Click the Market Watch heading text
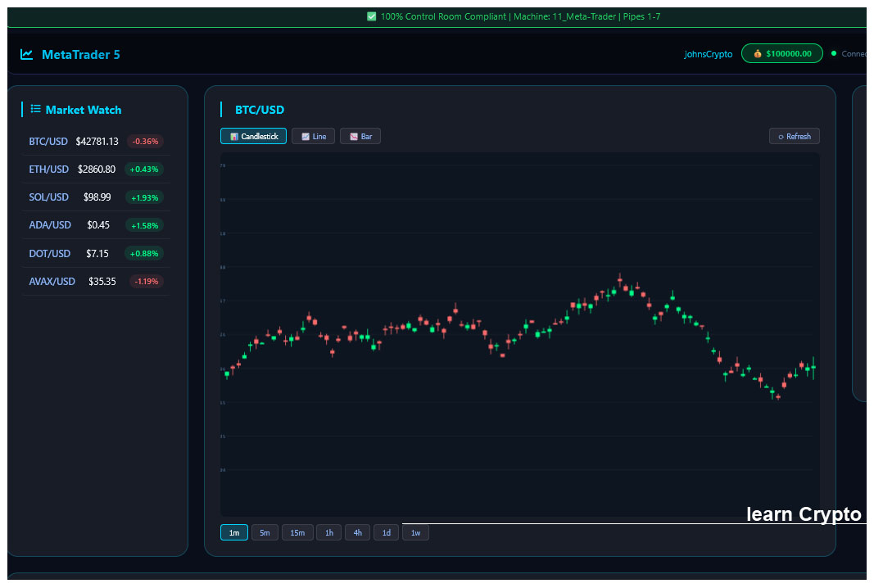The image size is (874, 588). pyautogui.click(x=84, y=110)
